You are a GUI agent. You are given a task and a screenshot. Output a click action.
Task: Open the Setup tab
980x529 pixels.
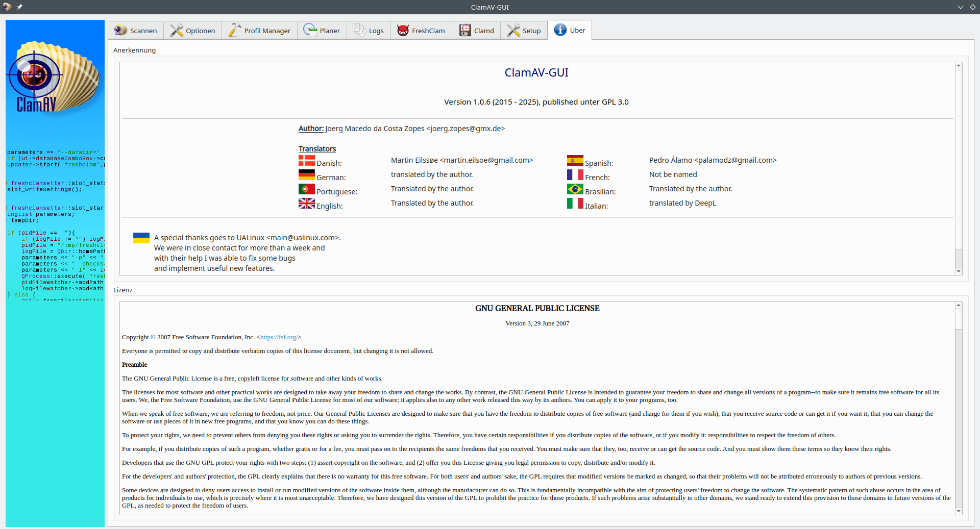524,31
